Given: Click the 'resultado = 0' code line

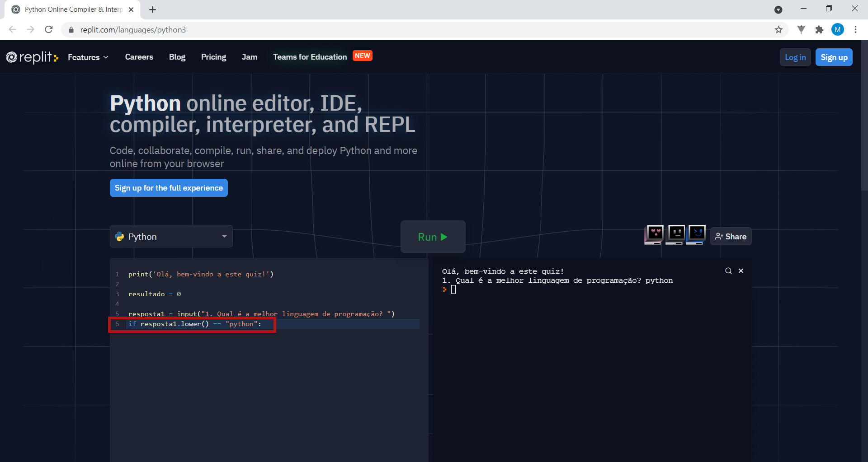Looking at the screenshot, I should [155, 294].
